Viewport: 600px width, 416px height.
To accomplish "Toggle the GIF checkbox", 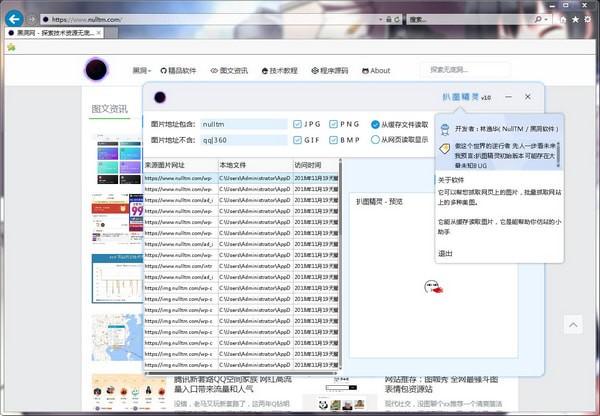I will (297, 140).
